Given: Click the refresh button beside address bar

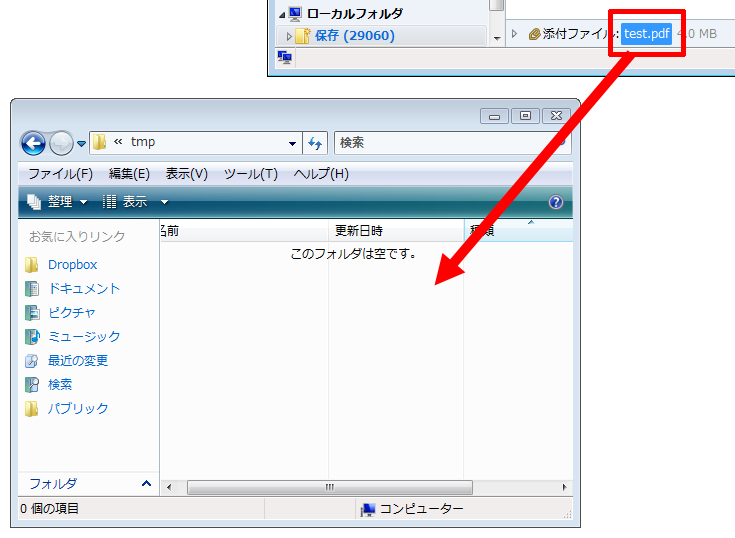Looking at the screenshot, I should point(315,143).
